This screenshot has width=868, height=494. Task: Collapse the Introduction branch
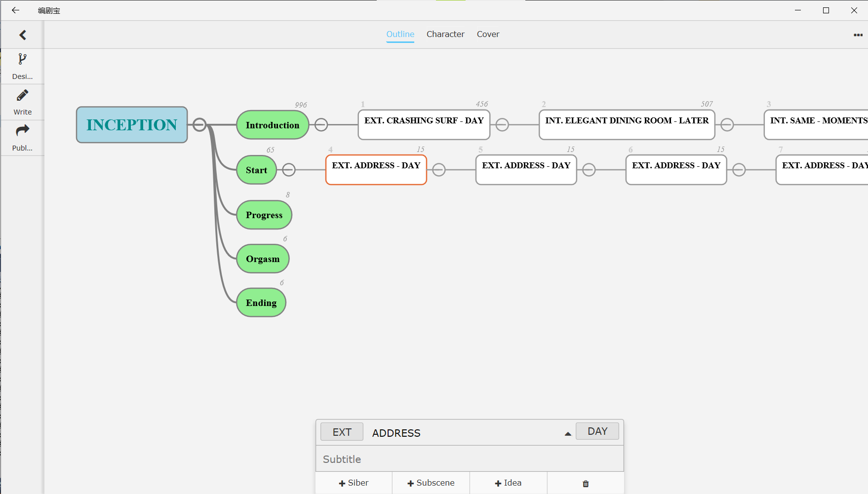tap(321, 125)
